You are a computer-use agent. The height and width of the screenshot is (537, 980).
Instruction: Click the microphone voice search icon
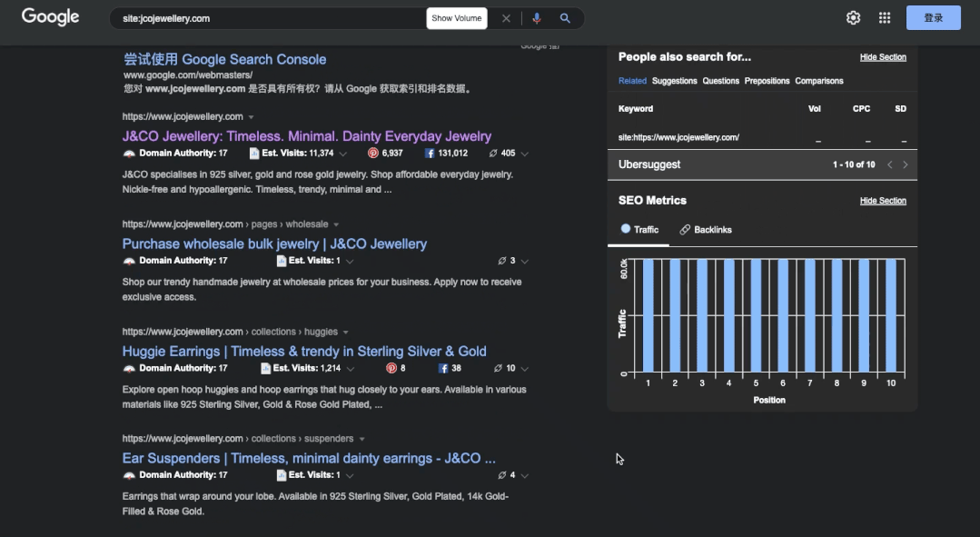point(537,18)
